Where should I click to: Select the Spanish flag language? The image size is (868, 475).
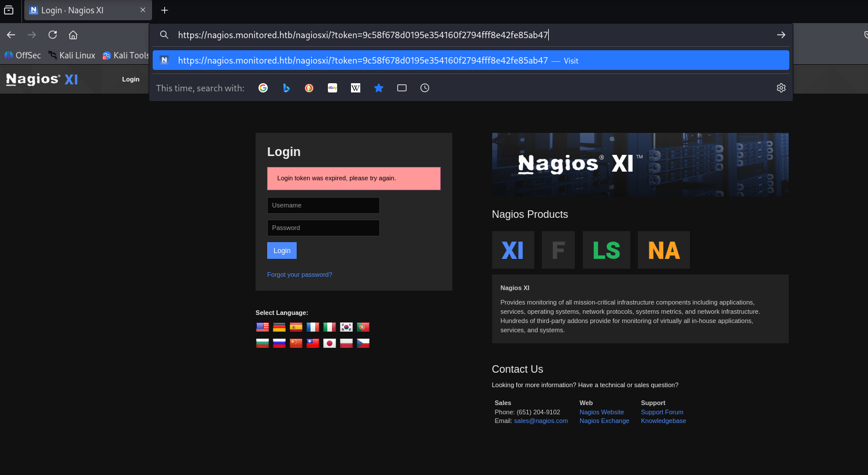coord(296,327)
